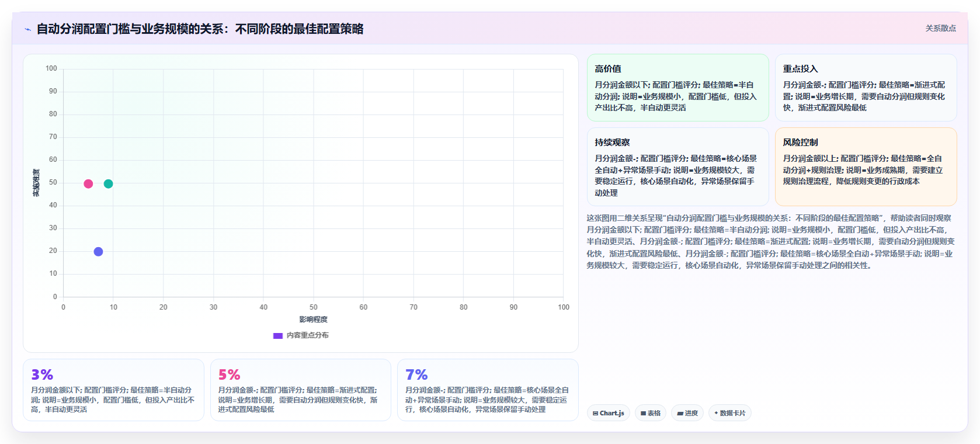
Task: Click the description text in the 7% card
Action: pos(487,400)
